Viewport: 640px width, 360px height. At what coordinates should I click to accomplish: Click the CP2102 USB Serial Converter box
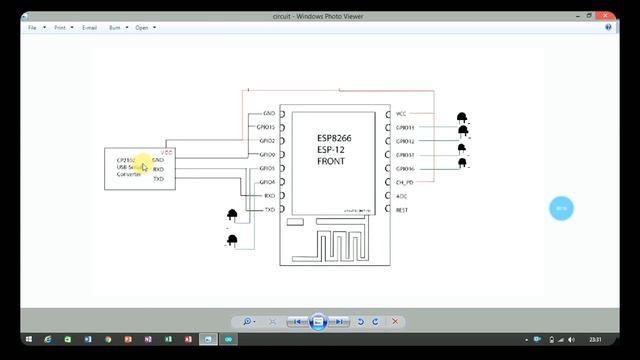(140, 169)
